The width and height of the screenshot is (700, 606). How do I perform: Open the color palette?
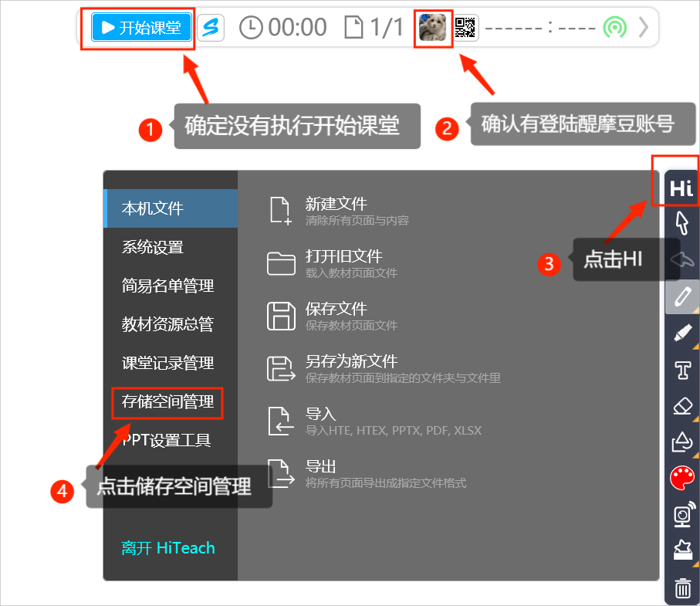click(x=682, y=479)
